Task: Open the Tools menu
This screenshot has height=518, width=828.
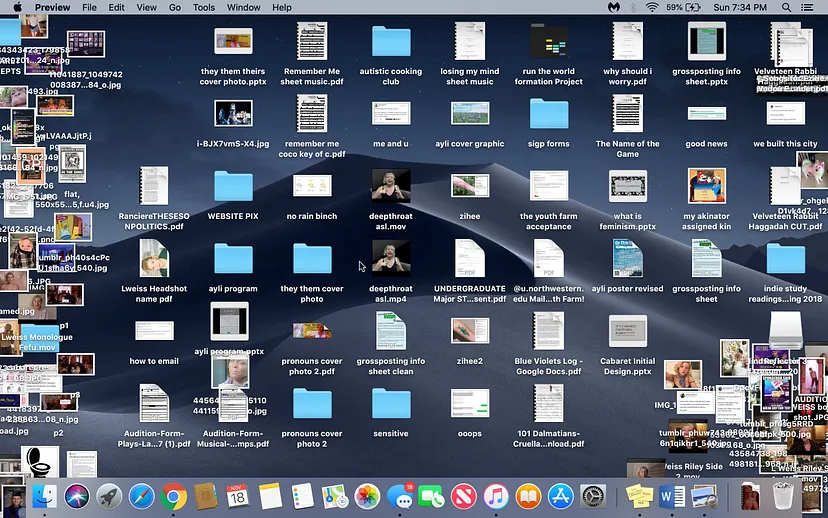Action: point(203,7)
